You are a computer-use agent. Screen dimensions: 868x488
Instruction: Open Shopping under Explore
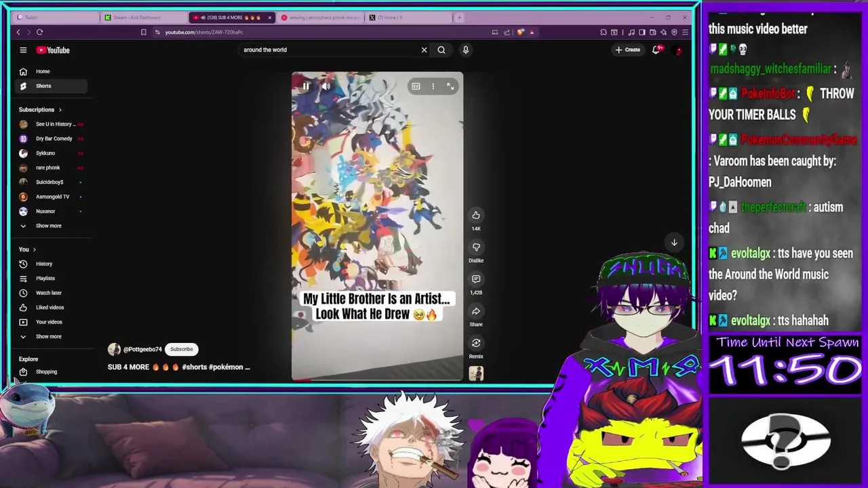pos(51,371)
